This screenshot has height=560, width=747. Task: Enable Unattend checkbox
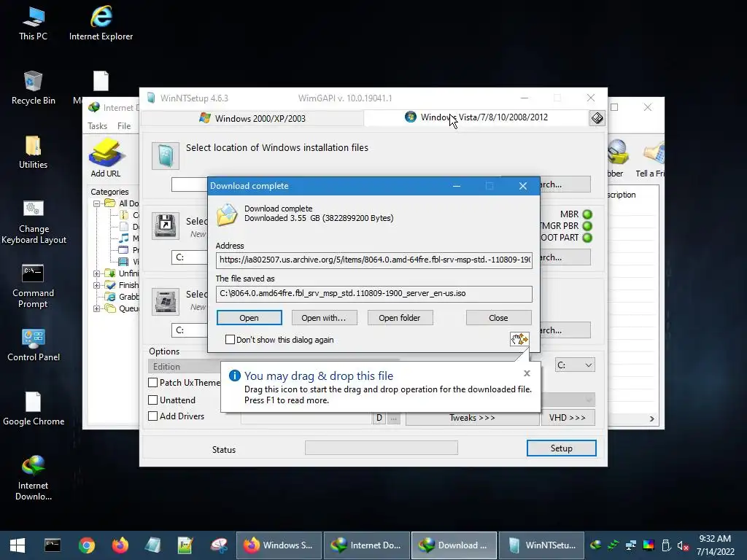(153, 400)
